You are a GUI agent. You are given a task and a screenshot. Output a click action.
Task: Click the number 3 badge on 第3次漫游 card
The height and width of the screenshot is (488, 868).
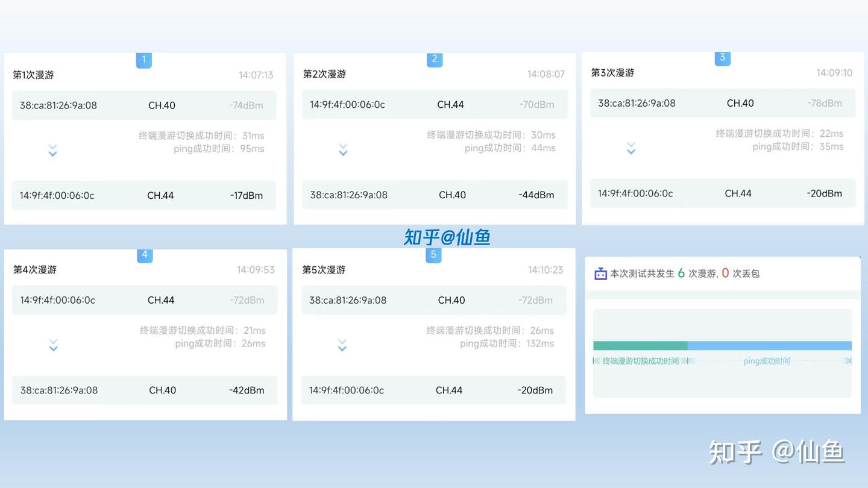722,58
